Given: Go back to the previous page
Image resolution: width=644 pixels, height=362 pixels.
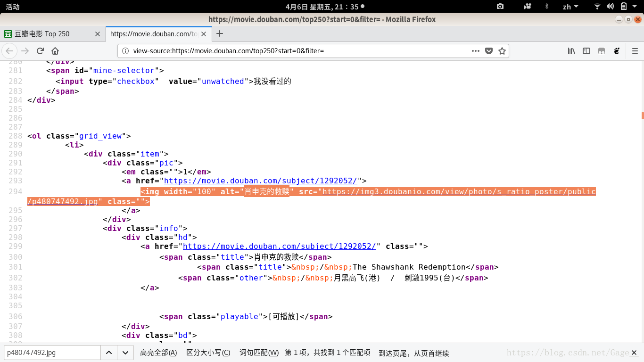Looking at the screenshot, I should coord(9,51).
